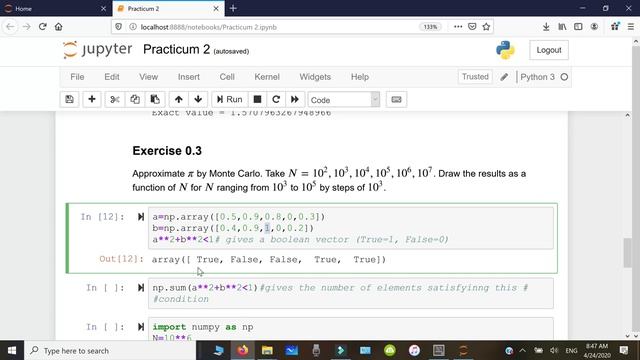Screen dimensions: 640x360
Task: Open Firefox from the taskbar
Action: click(243, 350)
